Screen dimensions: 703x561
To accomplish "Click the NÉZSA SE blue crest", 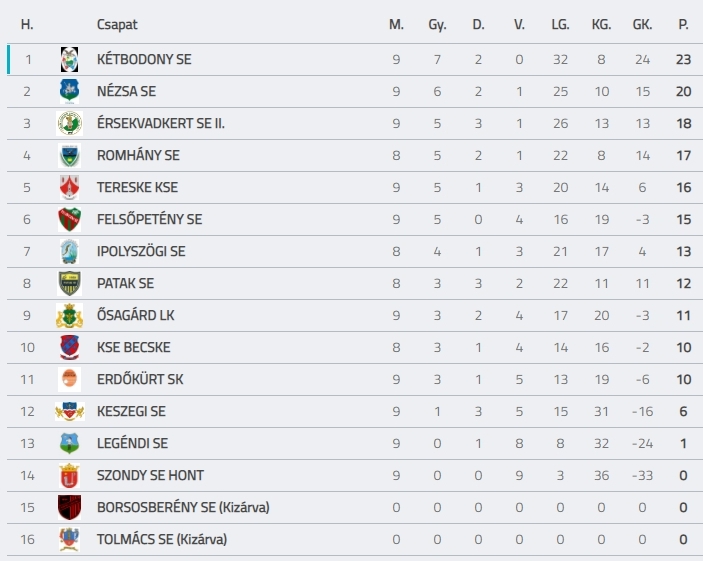I will click(69, 91).
